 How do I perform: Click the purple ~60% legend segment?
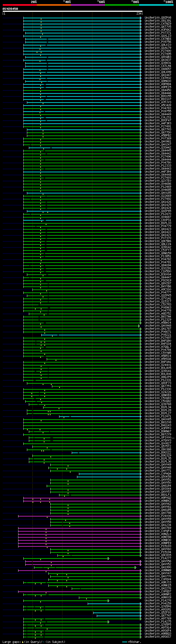point(88,5)
